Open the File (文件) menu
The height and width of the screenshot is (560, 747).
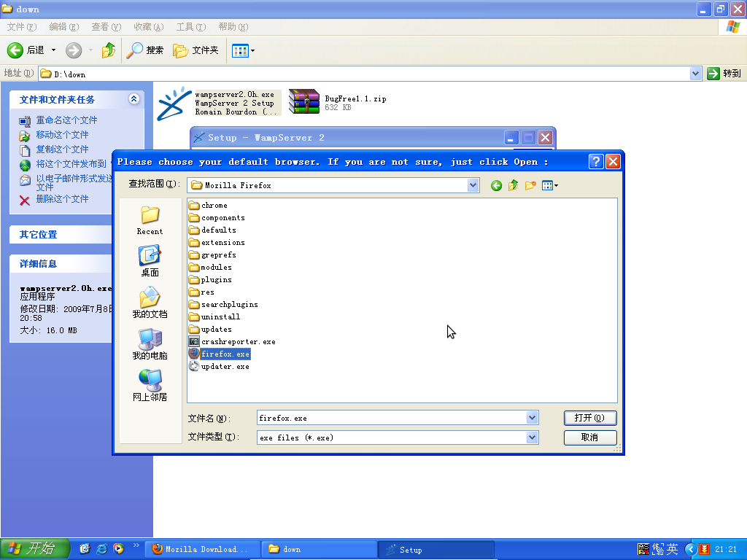[21, 27]
